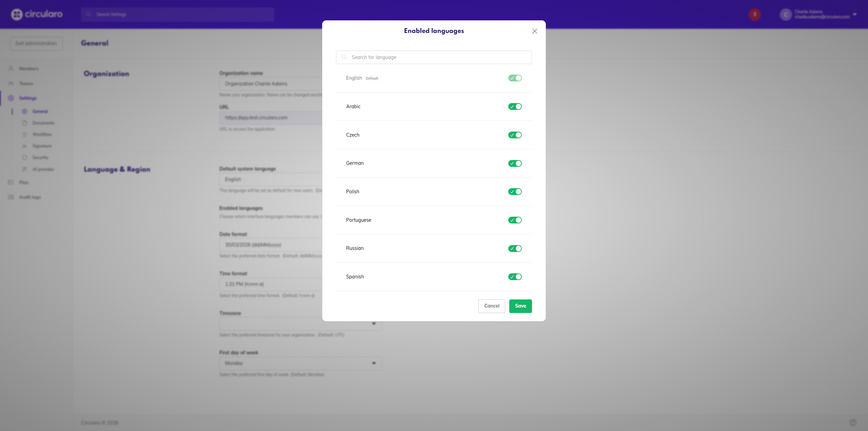This screenshot has height=431, width=868.
Task: Click the Audit logs sidebar icon
Action: (x=11, y=197)
